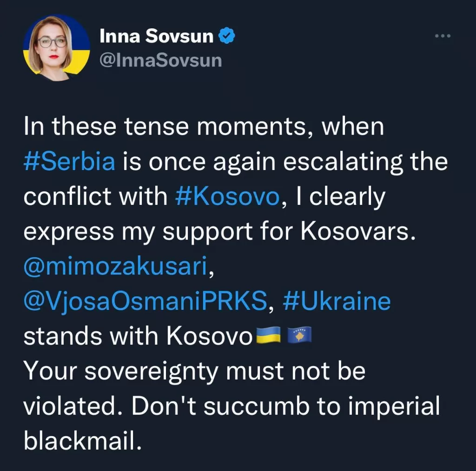Viewport: 476px width, 471px height.
Task: Click the words "conflict with"
Action: click(x=96, y=196)
